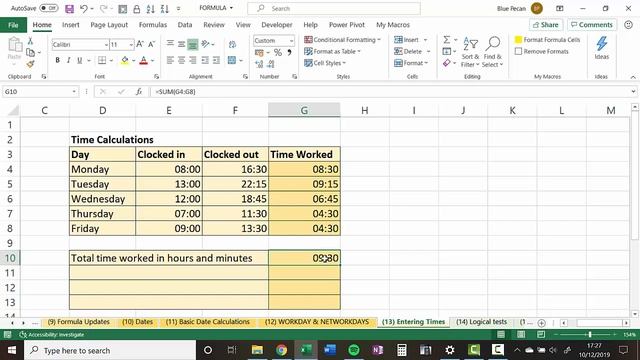Click the Comments button
640x360 pixels.
[592, 25]
